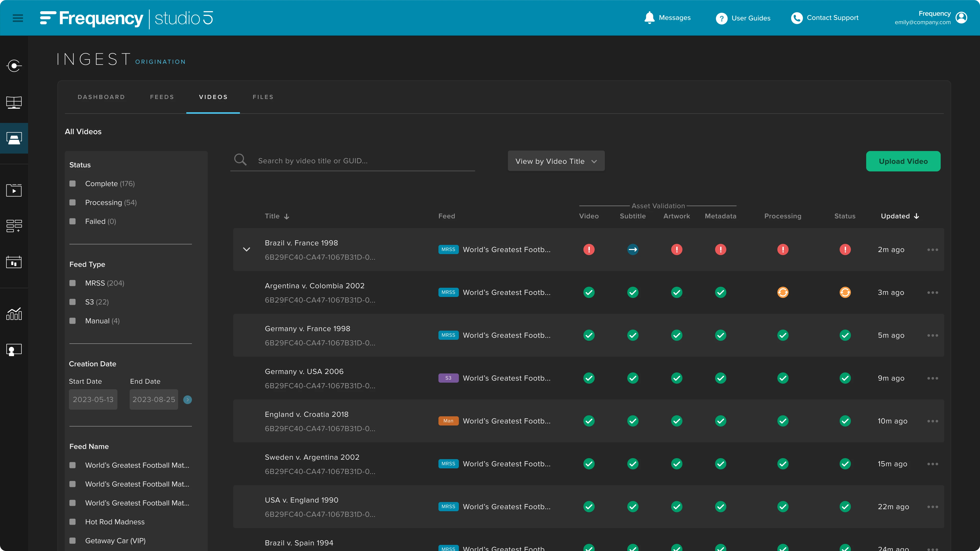
Task: Click the user profile avatar icon
Action: click(961, 18)
